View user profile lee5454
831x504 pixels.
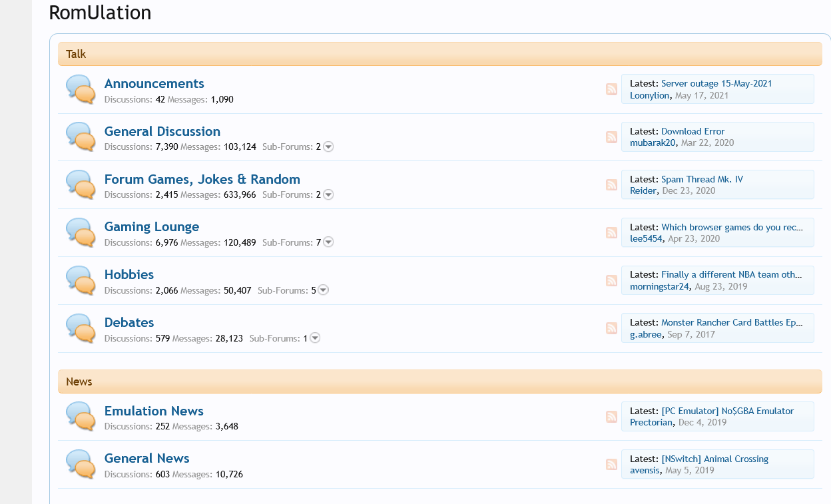[x=646, y=238]
